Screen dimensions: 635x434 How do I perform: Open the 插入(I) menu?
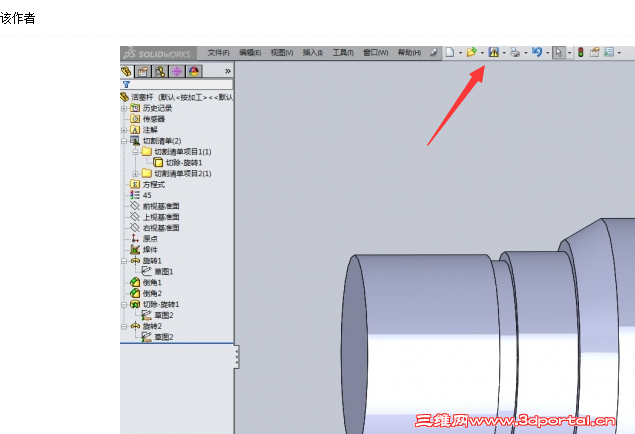(313, 53)
